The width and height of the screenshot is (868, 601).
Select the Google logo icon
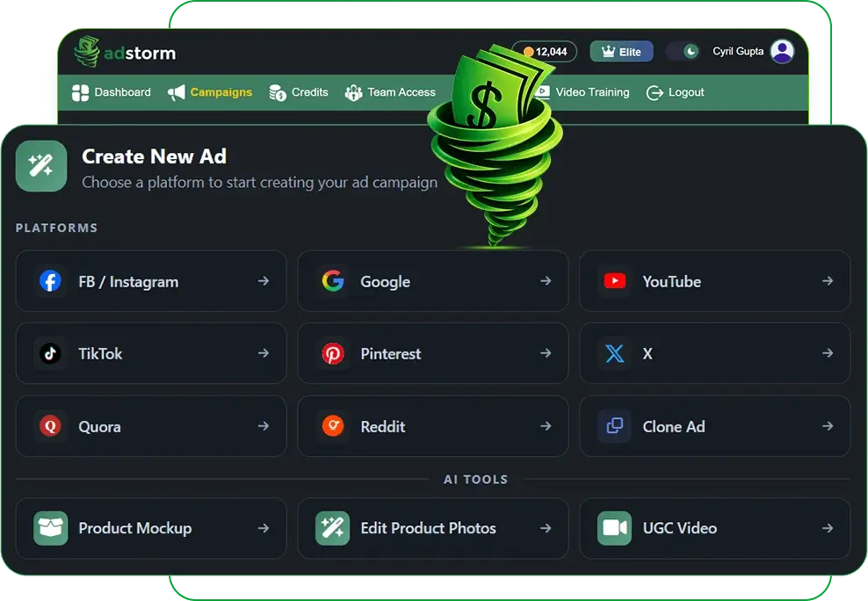333,281
